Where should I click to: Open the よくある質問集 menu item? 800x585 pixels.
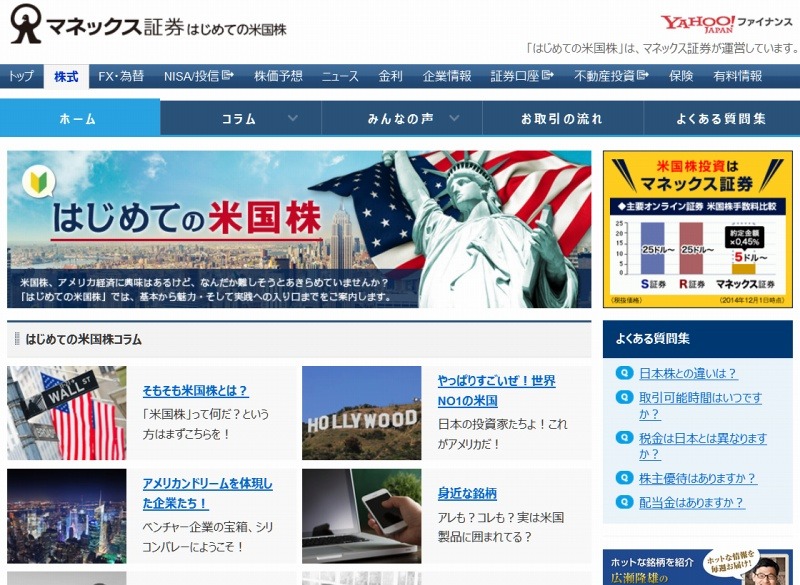722,118
